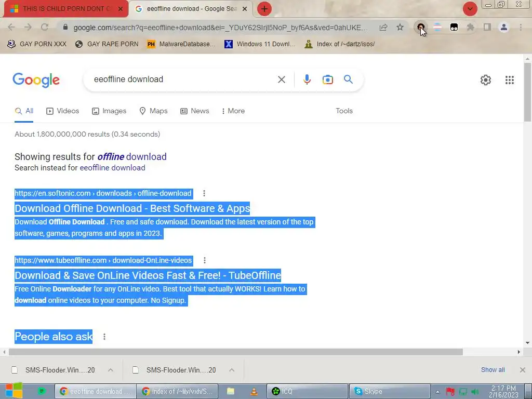The width and height of the screenshot is (532, 399).
Task: Switch to News results
Action: point(195,111)
